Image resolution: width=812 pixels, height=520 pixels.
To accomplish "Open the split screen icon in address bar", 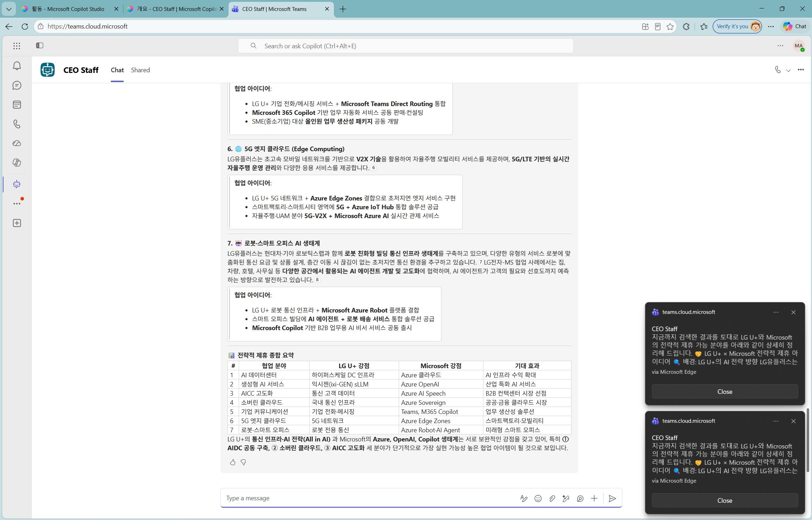I will (645, 26).
